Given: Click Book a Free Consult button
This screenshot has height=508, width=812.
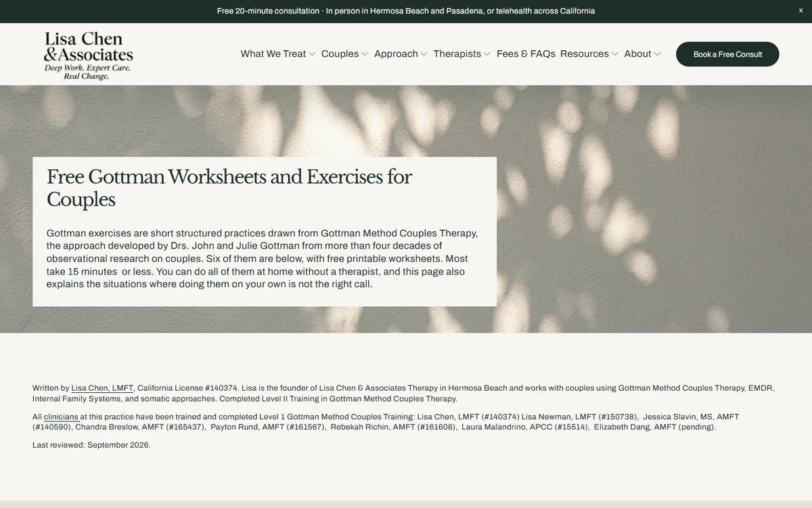Looking at the screenshot, I should click(727, 54).
